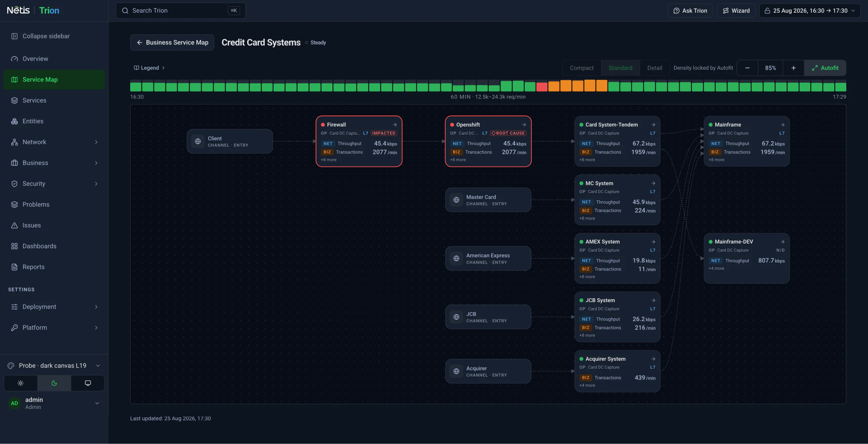Screen dimensions: 868x444
Task: Go back to Business Service Map
Action: (x=172, y=43)
